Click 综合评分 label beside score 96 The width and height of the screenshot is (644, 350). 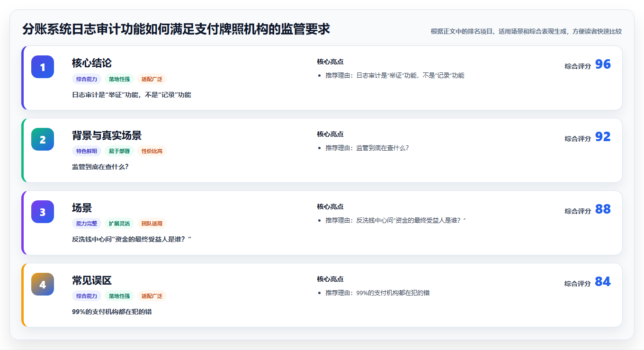[578, 66]
